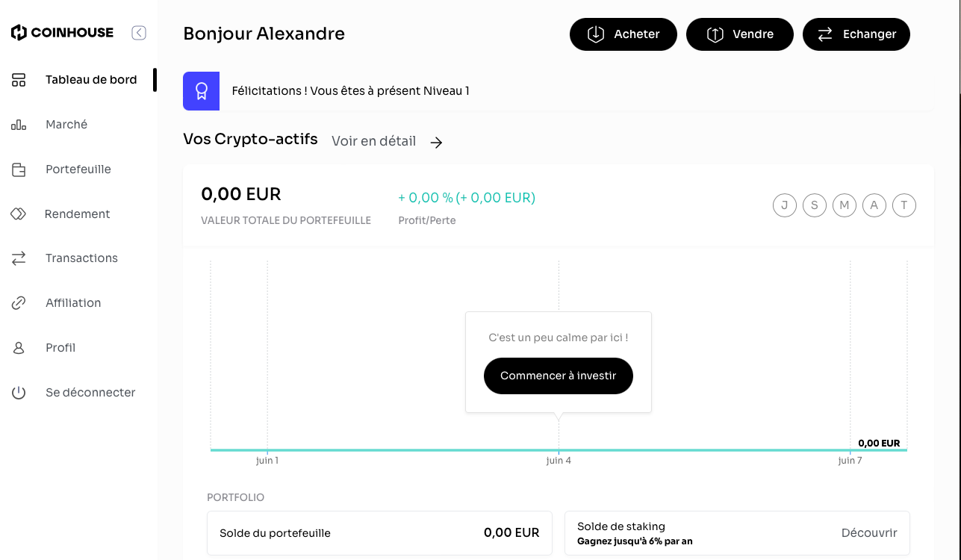Open the Portefeuille wallet icon
The image size is (961, 560).
tap(19, 169)
